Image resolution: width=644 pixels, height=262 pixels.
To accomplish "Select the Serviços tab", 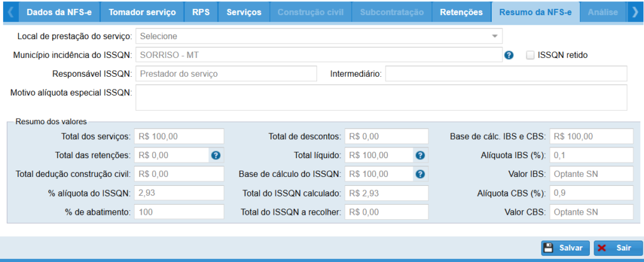I will (x=245, y=12).
